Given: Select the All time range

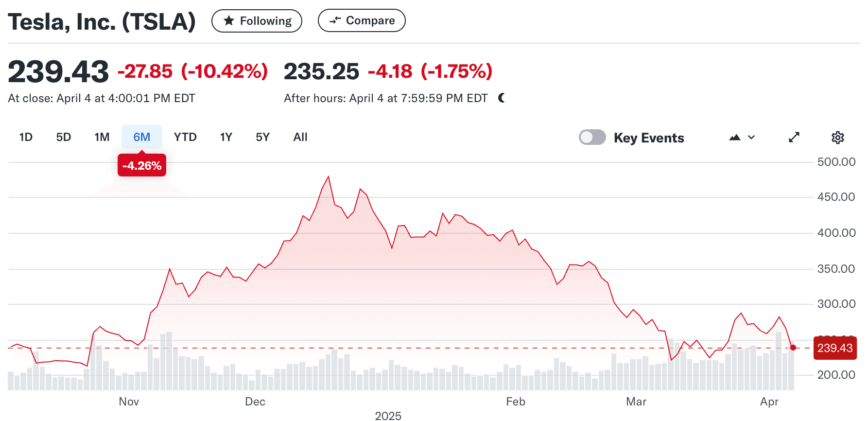Looking at the screenshot, I should tap(300, 137).
